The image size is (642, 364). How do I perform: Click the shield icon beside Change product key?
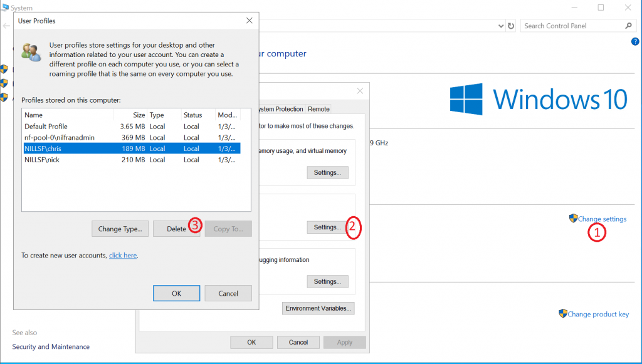563,314
